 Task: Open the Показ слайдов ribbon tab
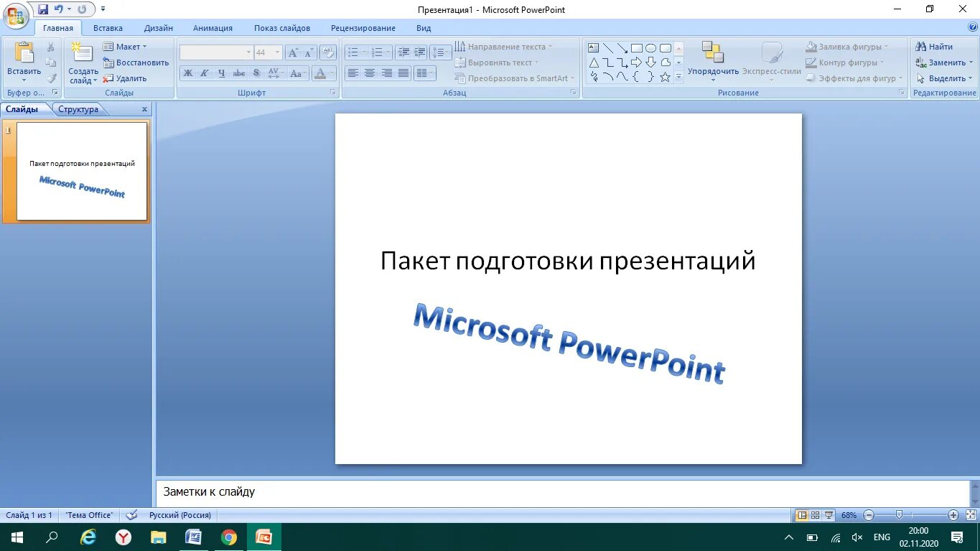coord(282,28)
